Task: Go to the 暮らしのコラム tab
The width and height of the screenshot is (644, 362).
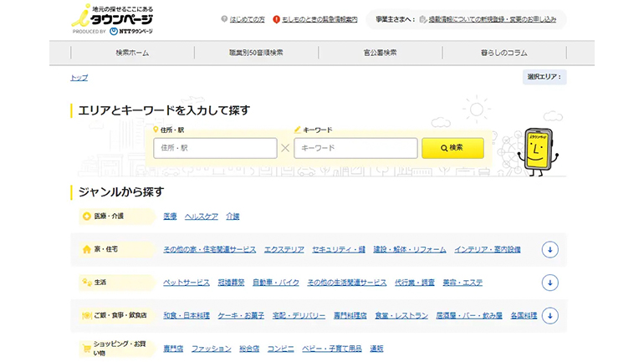Action: (x=504, y=53)
